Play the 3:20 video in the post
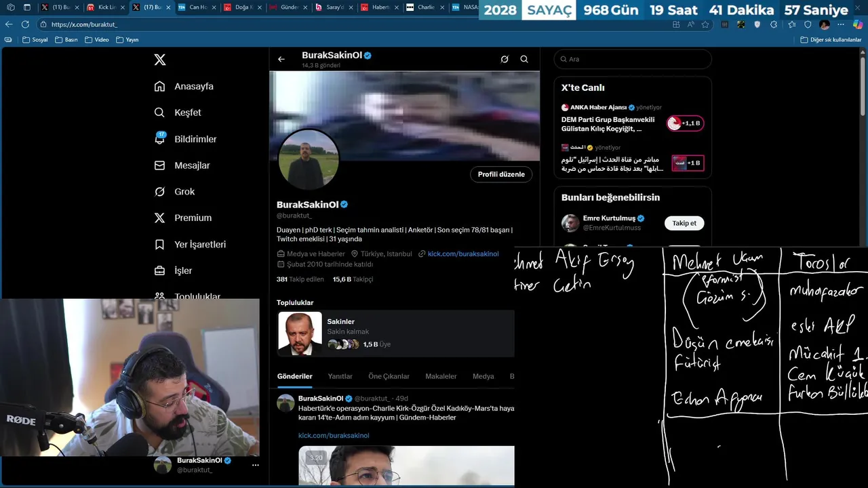This screenshot has height=488, width=868. (406, 465)
